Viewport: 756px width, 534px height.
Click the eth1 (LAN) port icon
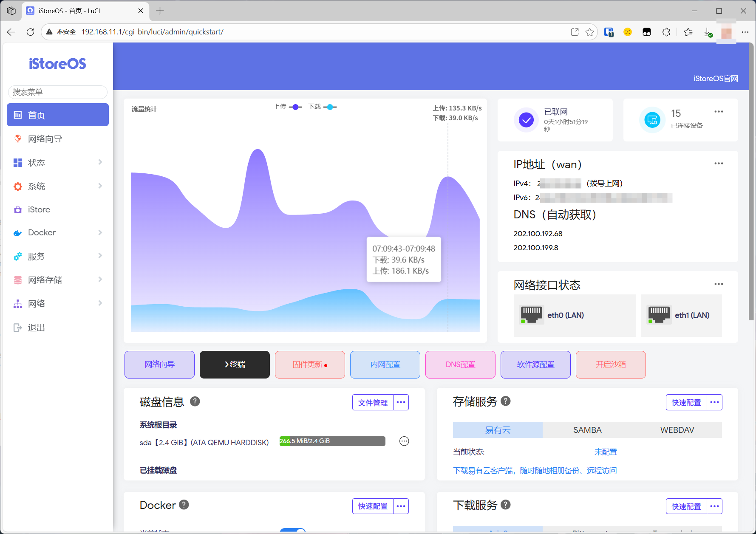(659, 315)
